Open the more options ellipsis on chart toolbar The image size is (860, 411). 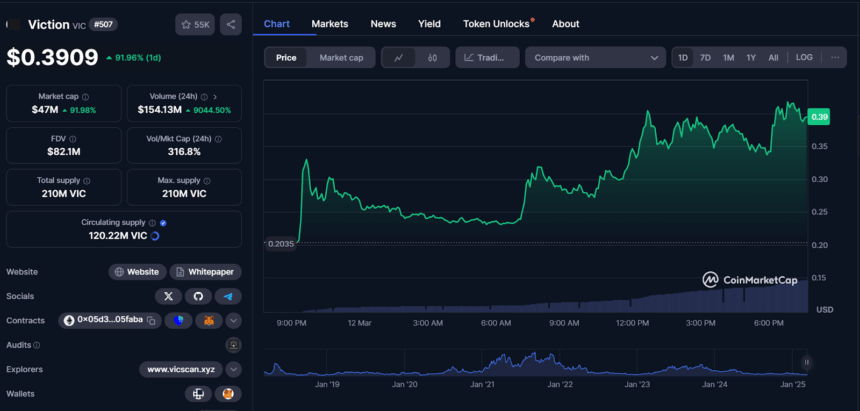[x=835, y=58]
